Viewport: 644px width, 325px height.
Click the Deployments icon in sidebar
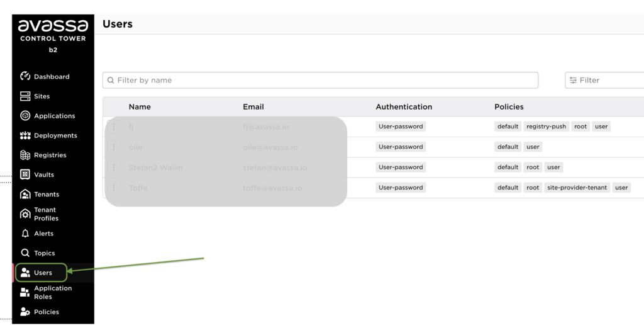[x=25, y=135]
